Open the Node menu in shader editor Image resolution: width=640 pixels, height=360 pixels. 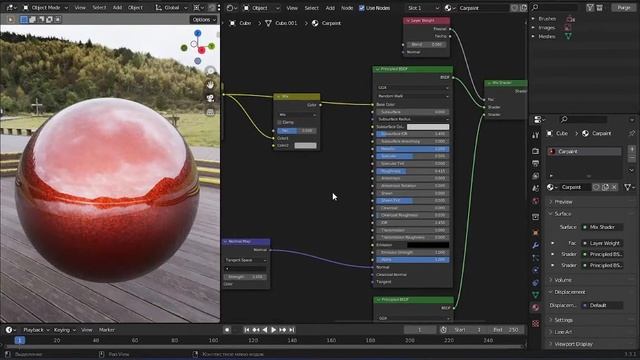click(347, 8)
